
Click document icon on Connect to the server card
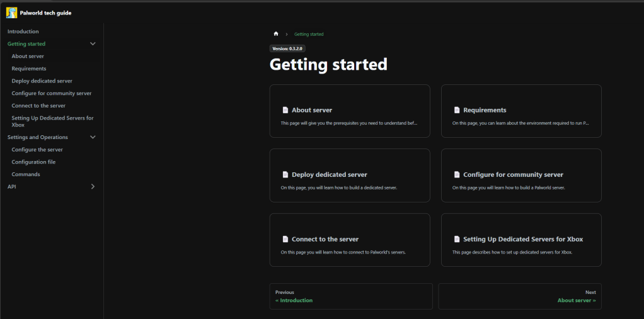pyautogui.click(x=285, y=239)
